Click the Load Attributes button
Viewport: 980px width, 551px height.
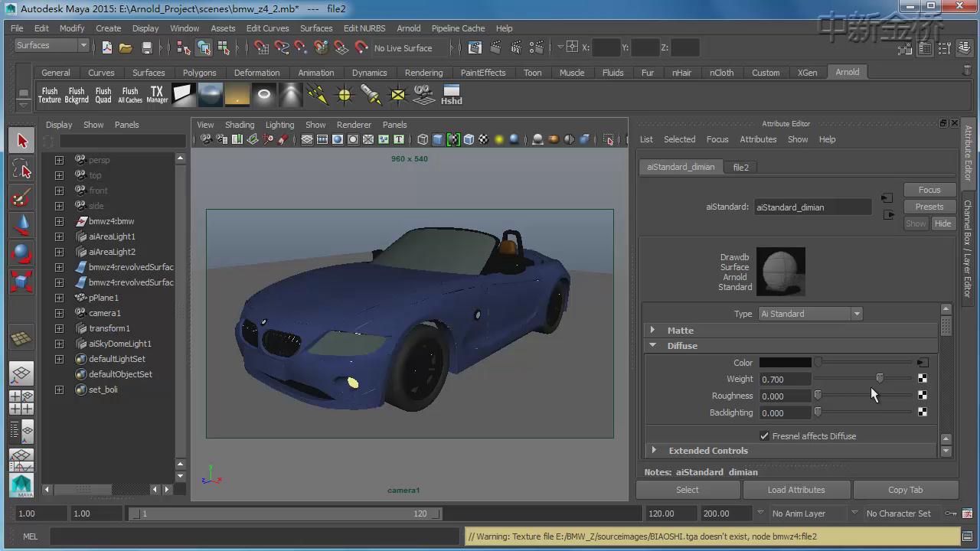(796, 490)
